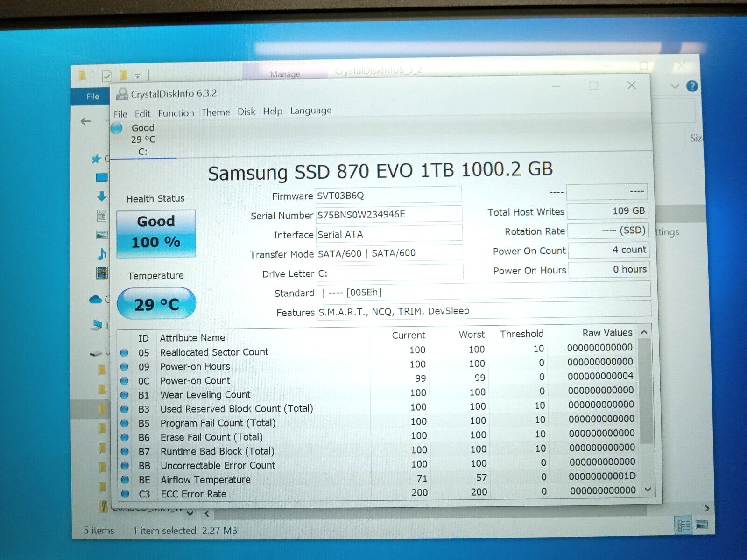Click the Good 100 % health status button
The height and width of the screenshot is (560, 747).
[x=156, y=233]
